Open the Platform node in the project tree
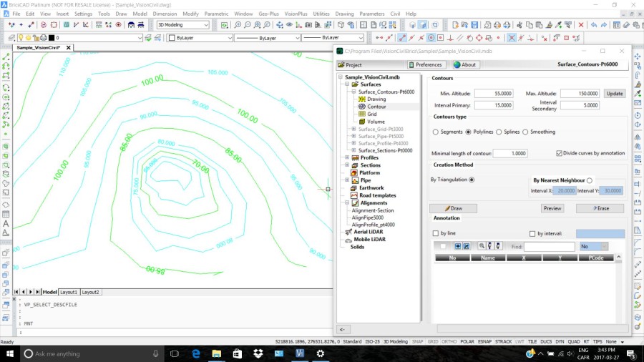This screenshot has width=644, height=362. 369,172
